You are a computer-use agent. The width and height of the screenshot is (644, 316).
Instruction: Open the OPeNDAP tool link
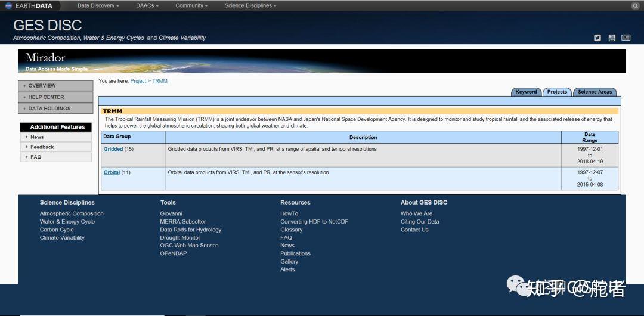(x=174, y=253)
